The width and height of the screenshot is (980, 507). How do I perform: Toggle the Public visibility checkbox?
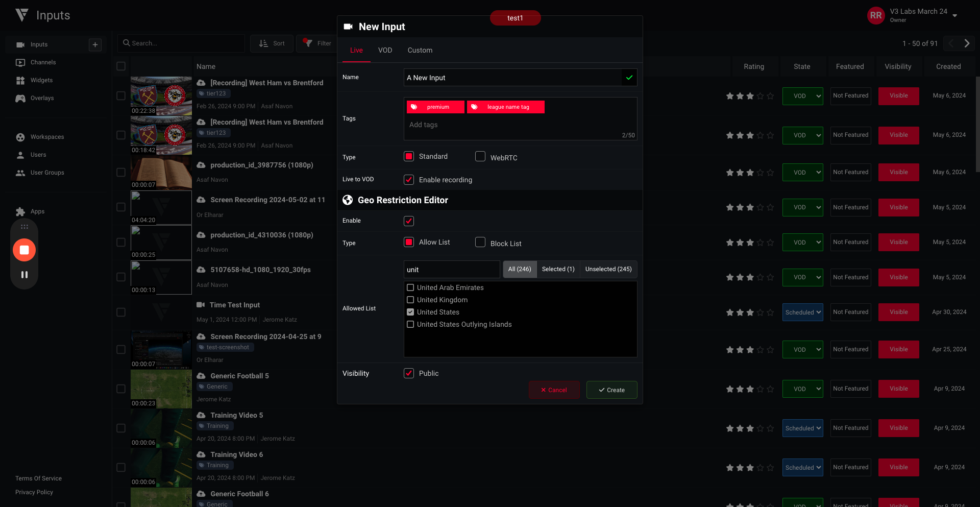coord(409,373)
